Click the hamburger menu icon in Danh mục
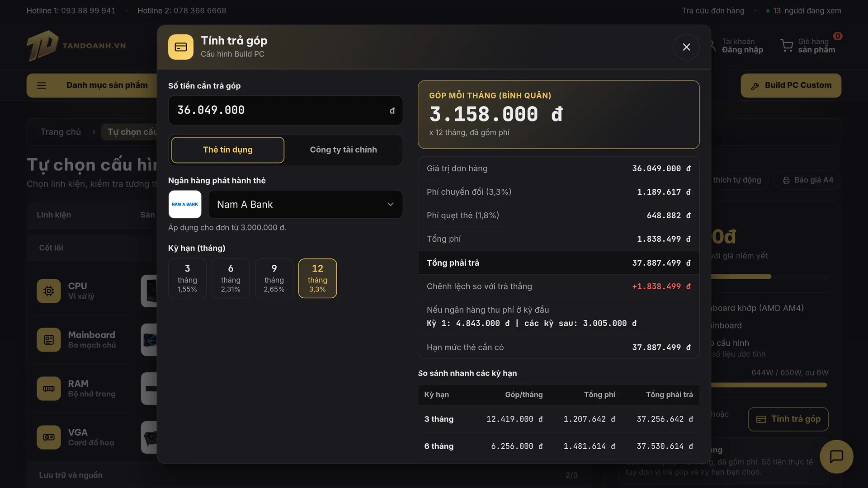868x488 pixels. tap(42, 85)
